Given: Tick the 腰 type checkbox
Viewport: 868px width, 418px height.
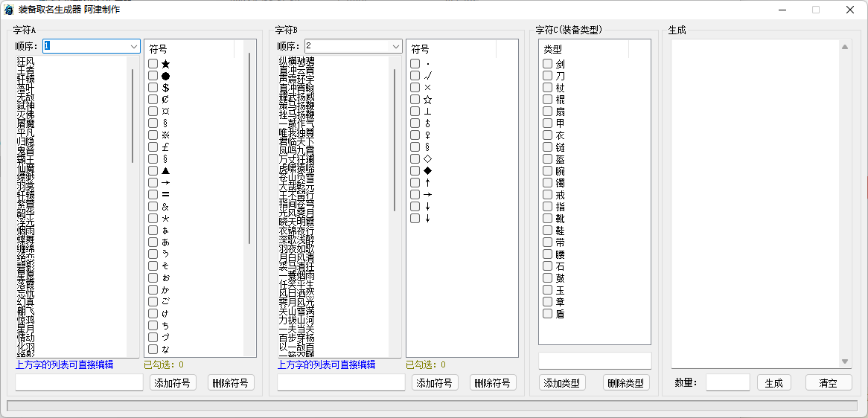Looking at the screenshot, I should (x=547, y=254).
